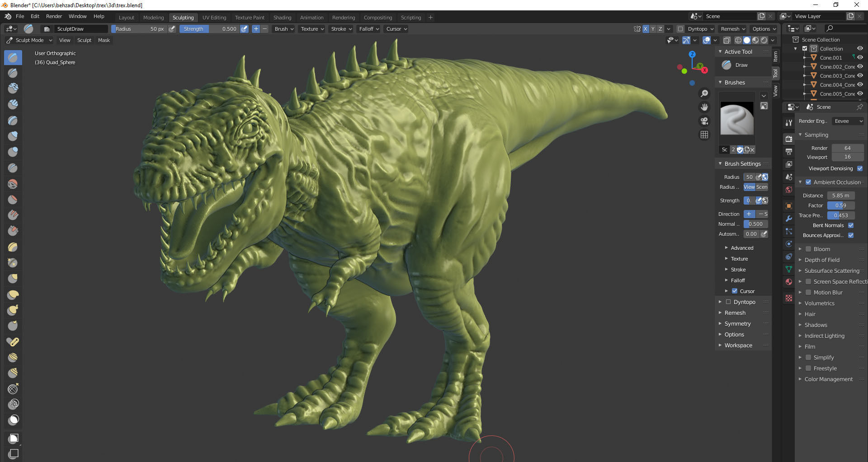Open World properties tab icon

[789, 190]
